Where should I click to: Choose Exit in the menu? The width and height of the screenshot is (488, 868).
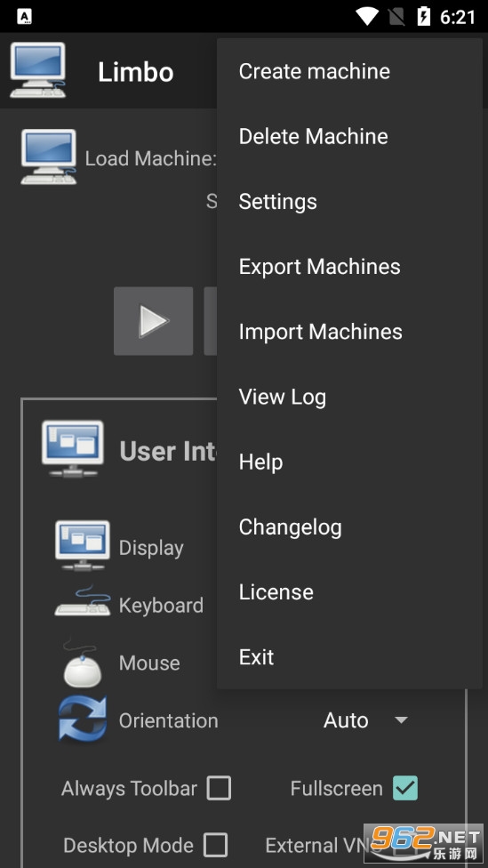(x=349, y=657)
